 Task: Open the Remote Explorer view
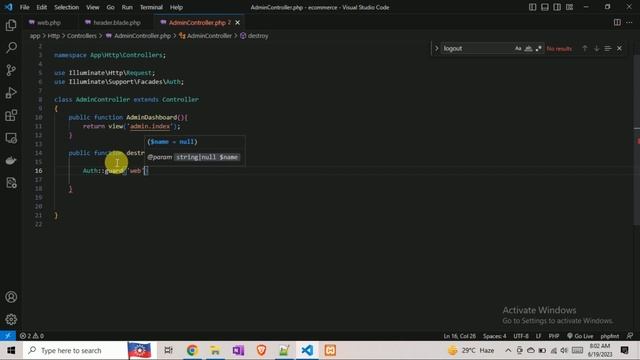click(11, 138)
